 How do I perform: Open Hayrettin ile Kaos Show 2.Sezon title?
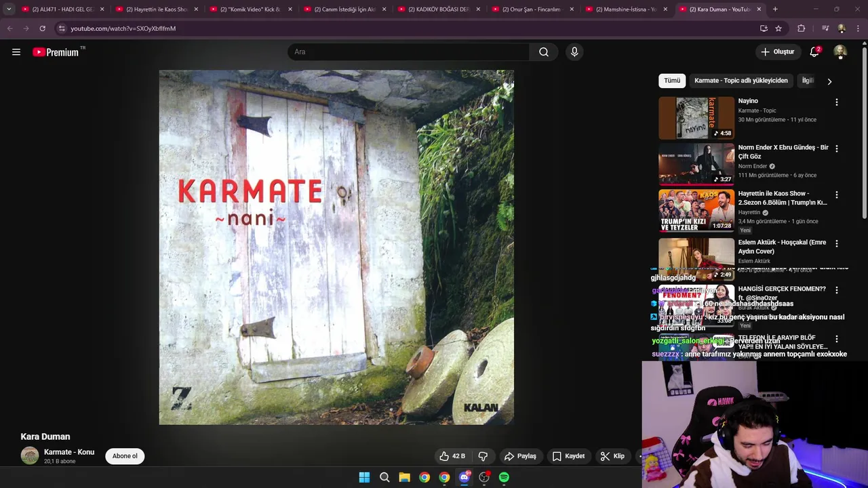(x=783, y=198)
